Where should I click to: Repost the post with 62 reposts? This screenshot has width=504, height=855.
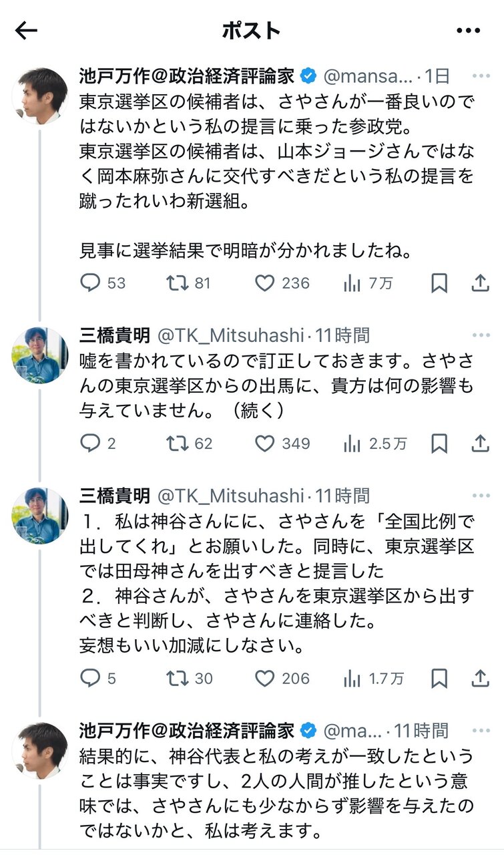pos(176,444)
